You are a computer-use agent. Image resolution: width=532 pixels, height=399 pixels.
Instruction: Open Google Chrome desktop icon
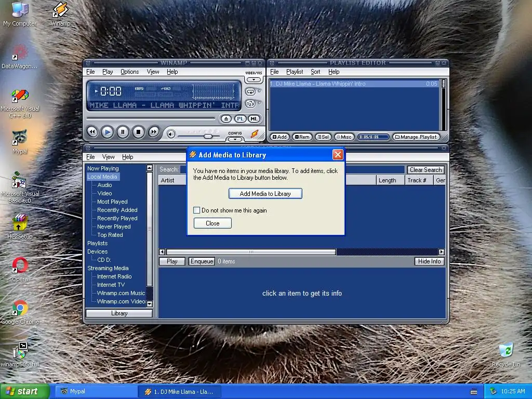tap(20, 312)
